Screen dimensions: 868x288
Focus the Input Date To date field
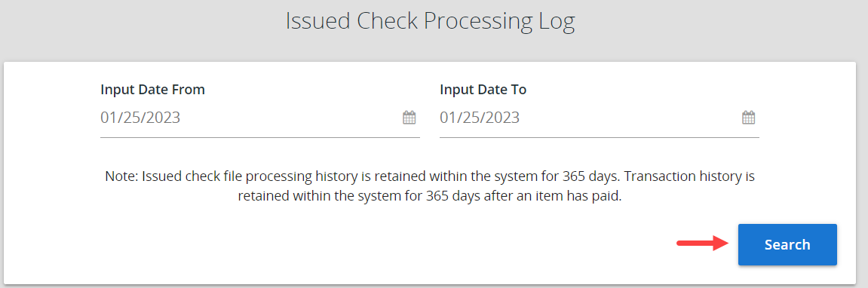pos(599,118)
